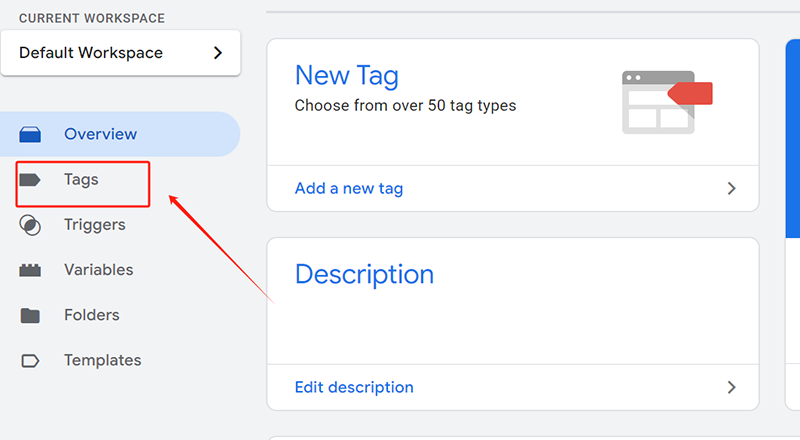Open Variables from the sidebar
The height and width of the screenshot is (440, 800).
click(x=98, y=270)
